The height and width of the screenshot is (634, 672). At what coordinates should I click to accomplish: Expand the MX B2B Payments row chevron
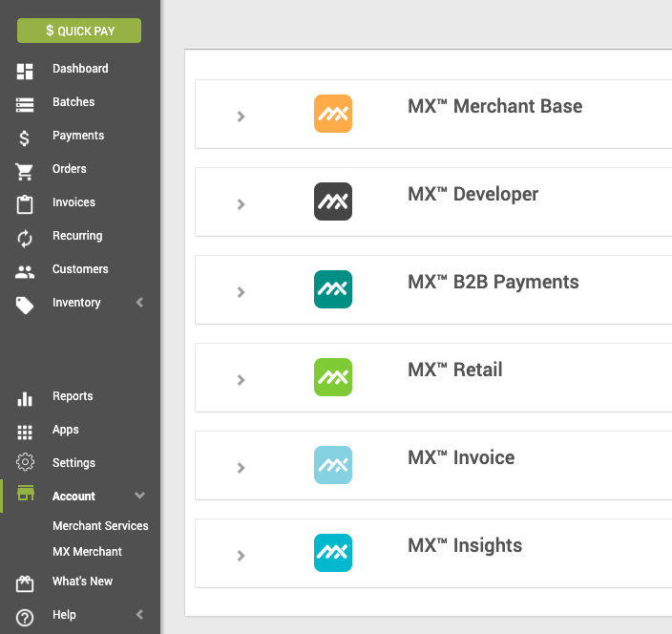(241, 292)
